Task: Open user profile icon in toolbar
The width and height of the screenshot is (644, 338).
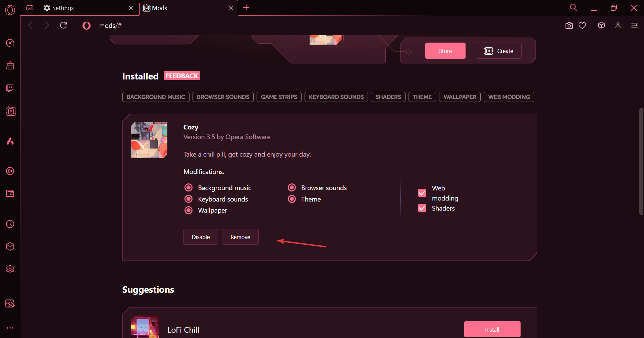Action: 618,25
